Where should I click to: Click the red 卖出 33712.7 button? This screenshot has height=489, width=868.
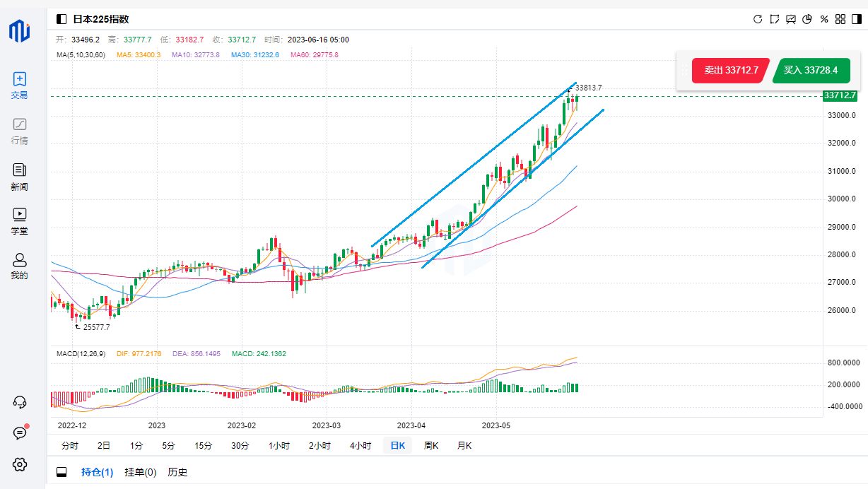(730, 71)
